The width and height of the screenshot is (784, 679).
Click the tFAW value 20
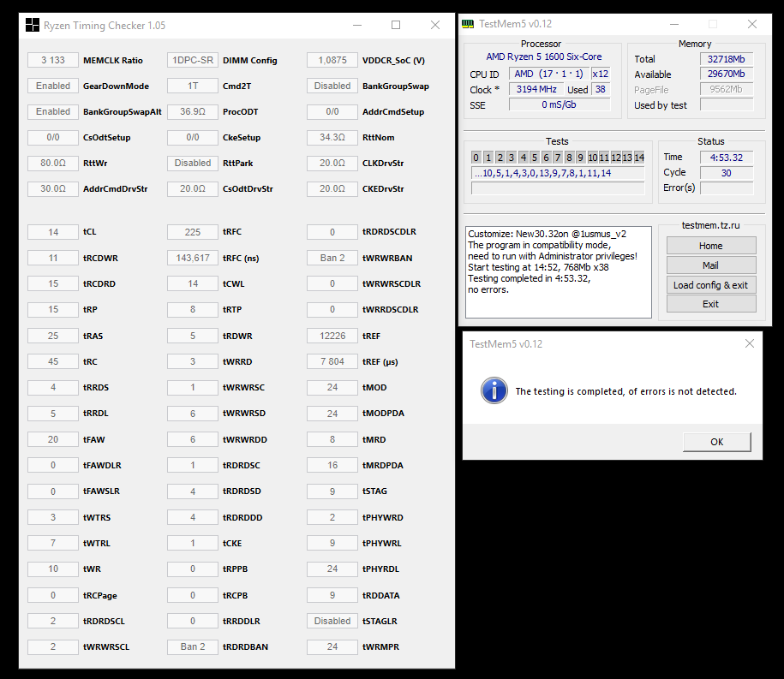(x=53, y=439)
